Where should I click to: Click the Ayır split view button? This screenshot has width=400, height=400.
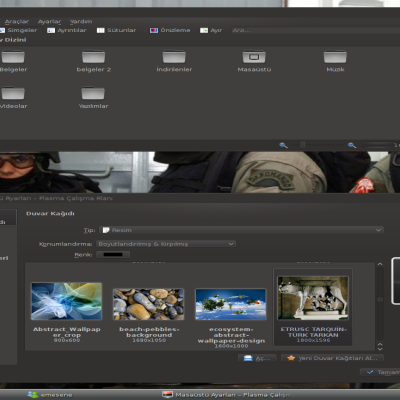click(211, 30)
